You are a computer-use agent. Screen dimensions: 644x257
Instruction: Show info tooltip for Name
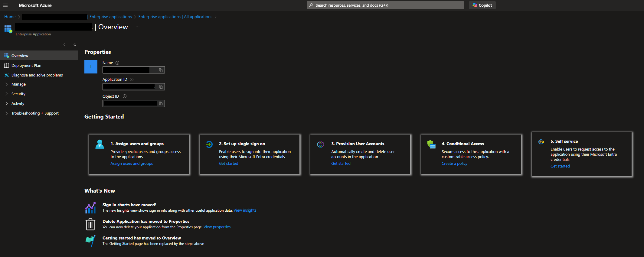tap(117, 63)
